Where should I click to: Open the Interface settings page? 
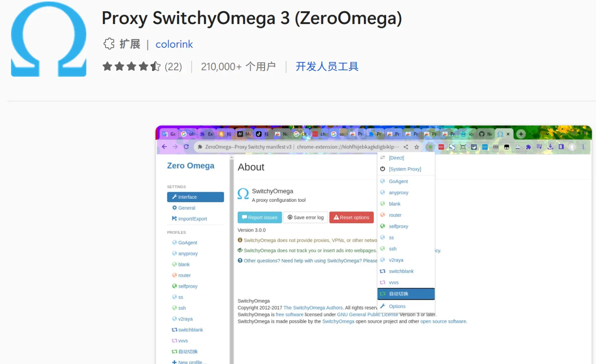195,197
